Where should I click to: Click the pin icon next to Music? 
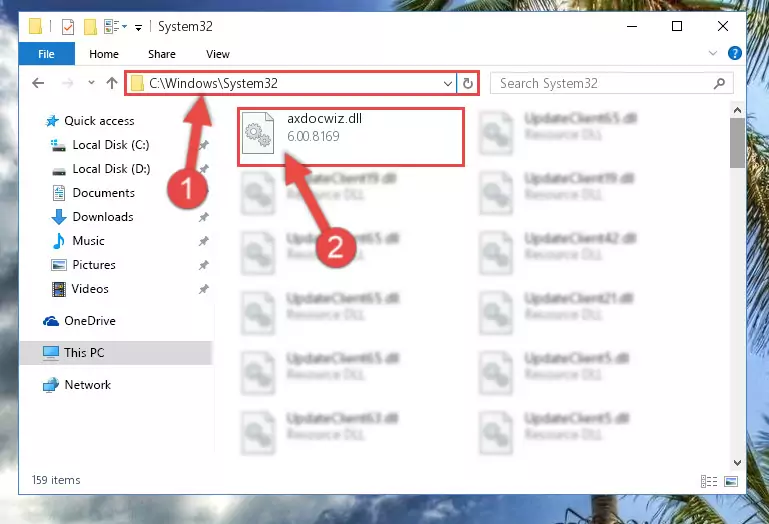(x=204, y=241)
